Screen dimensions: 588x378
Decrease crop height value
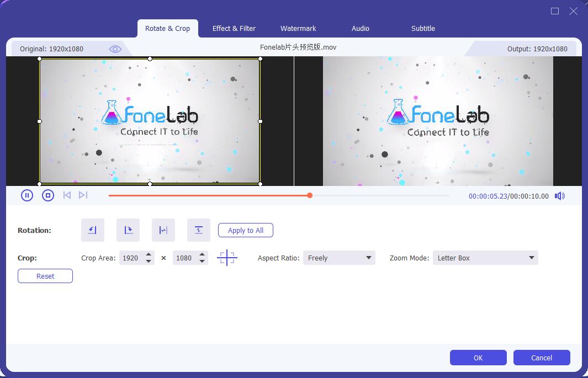coord(202,261)
